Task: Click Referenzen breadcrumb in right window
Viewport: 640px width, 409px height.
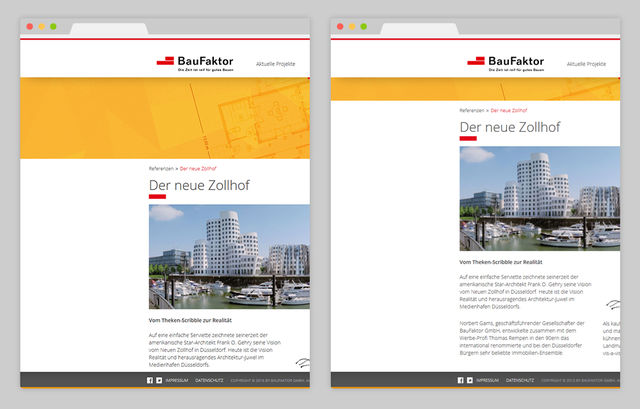Action: [473, 109]
